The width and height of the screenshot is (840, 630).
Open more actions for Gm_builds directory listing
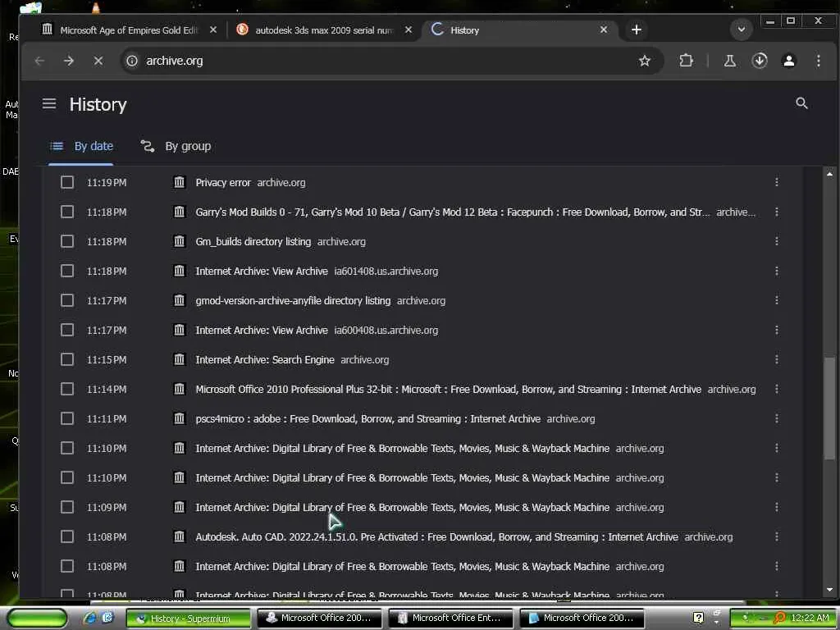click(776, 242)
